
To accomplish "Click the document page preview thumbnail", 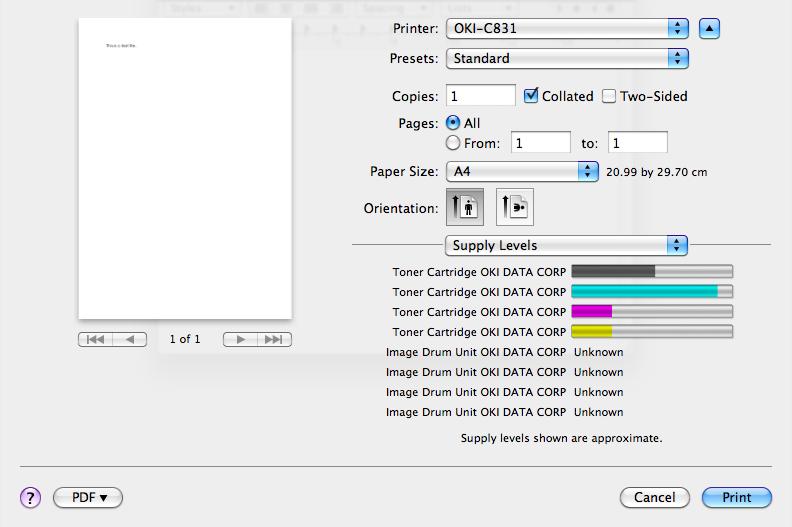I will [185, 169].
